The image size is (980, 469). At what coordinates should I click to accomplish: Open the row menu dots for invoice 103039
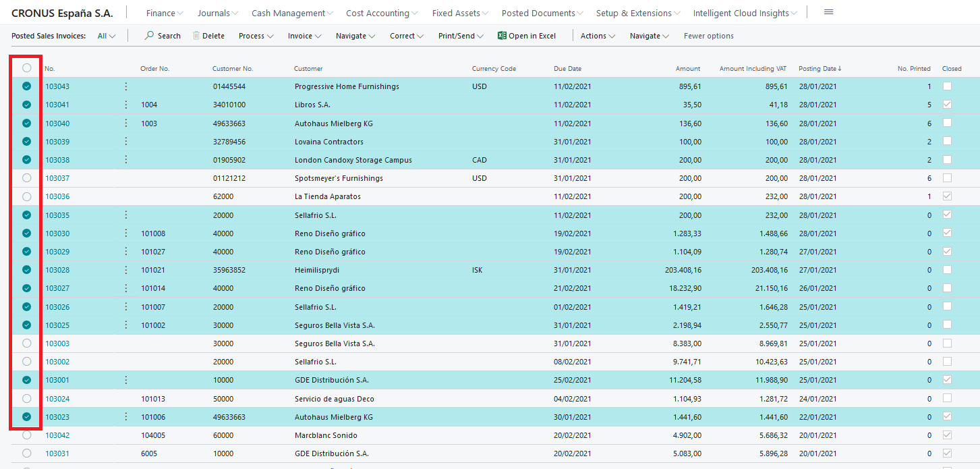point(126,142)
